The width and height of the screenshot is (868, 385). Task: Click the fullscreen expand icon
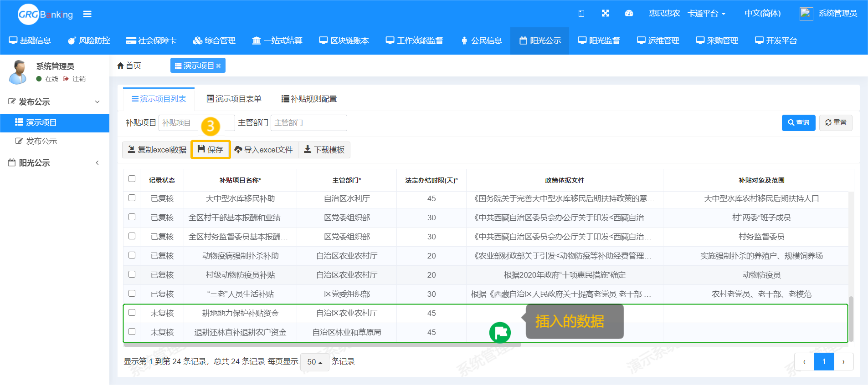(x=605, y=13)
